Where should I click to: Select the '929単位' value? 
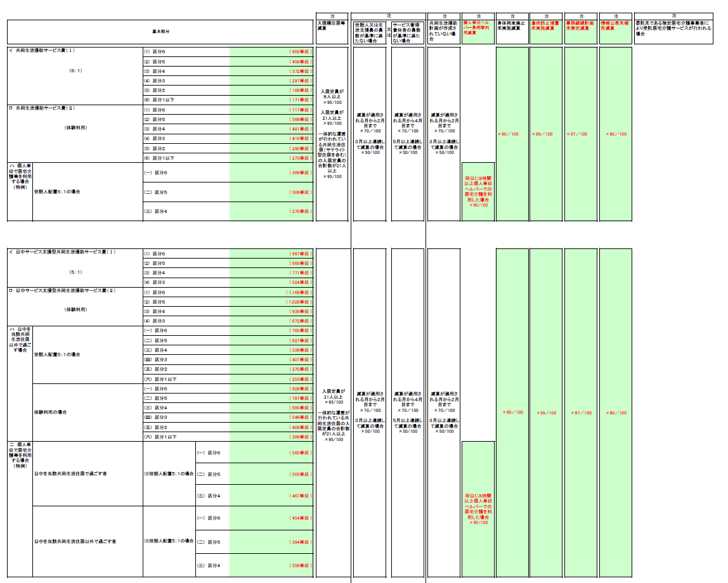pos(301,388)
